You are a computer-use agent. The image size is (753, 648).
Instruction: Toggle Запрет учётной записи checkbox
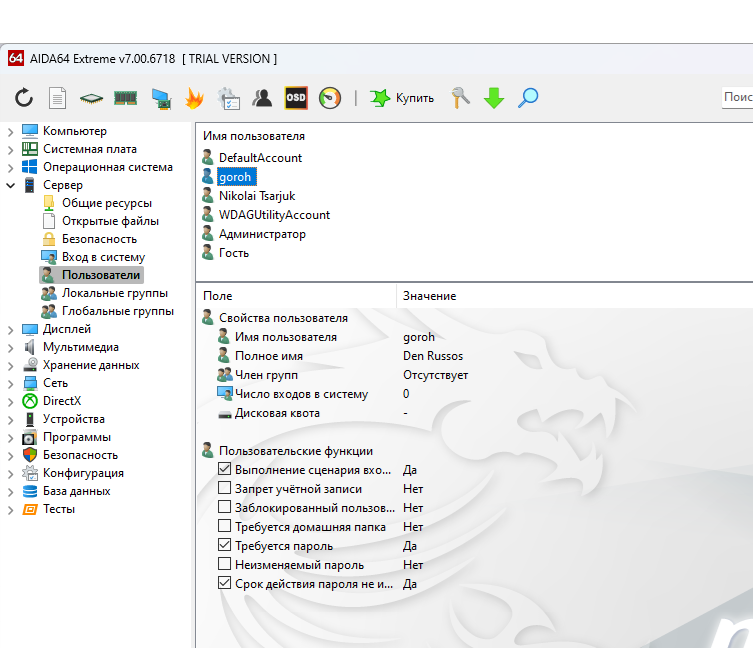(224, 488)
